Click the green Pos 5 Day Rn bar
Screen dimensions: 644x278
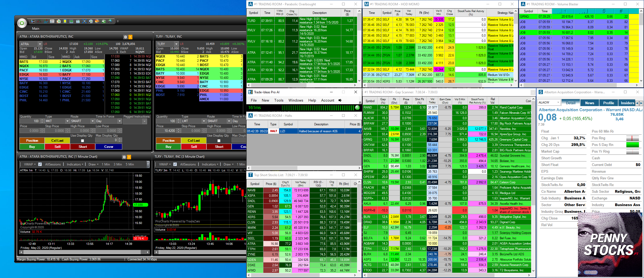632,145
